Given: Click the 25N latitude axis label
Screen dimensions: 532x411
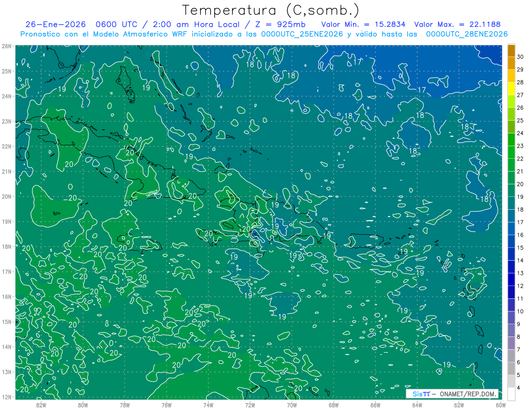Looking at the screenshot, I should coord(7,71).
